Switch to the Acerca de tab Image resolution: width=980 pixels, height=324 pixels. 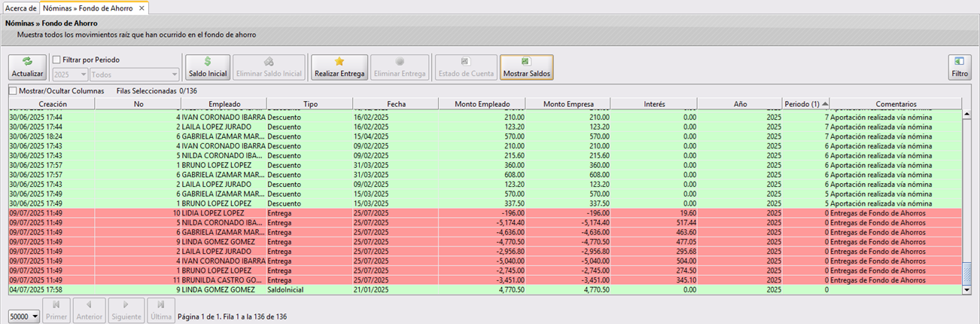pos(20,8)
